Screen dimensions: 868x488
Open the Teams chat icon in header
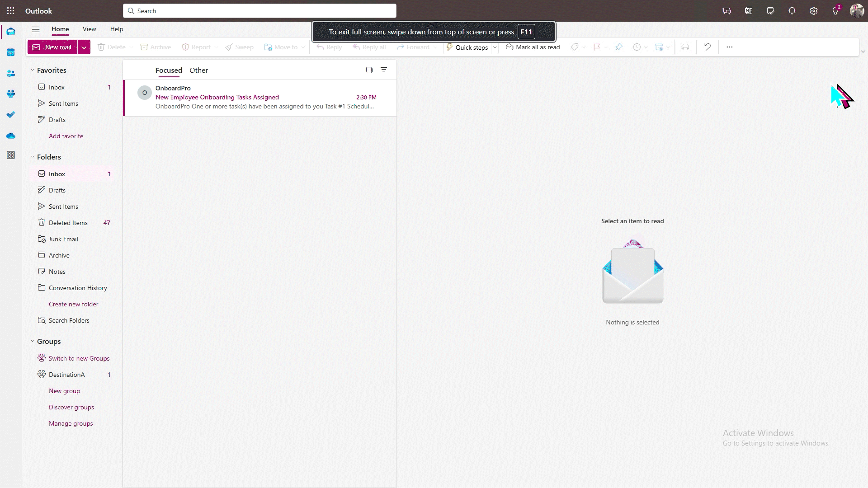[727, 11]
